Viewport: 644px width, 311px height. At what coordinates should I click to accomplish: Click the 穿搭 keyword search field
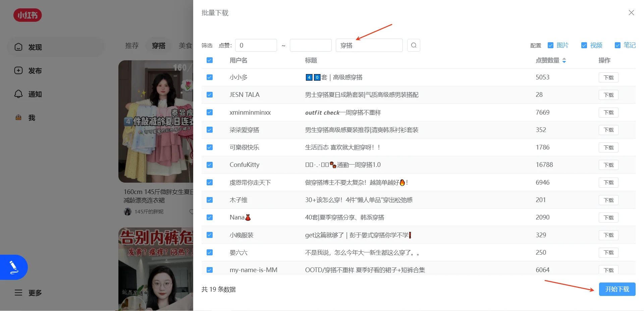pos(369,45)
